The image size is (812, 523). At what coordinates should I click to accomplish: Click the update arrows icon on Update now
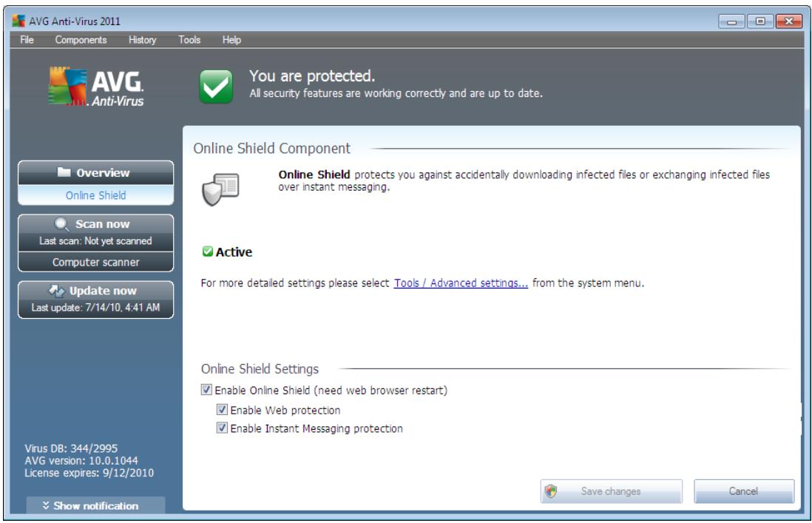[56, 291]
